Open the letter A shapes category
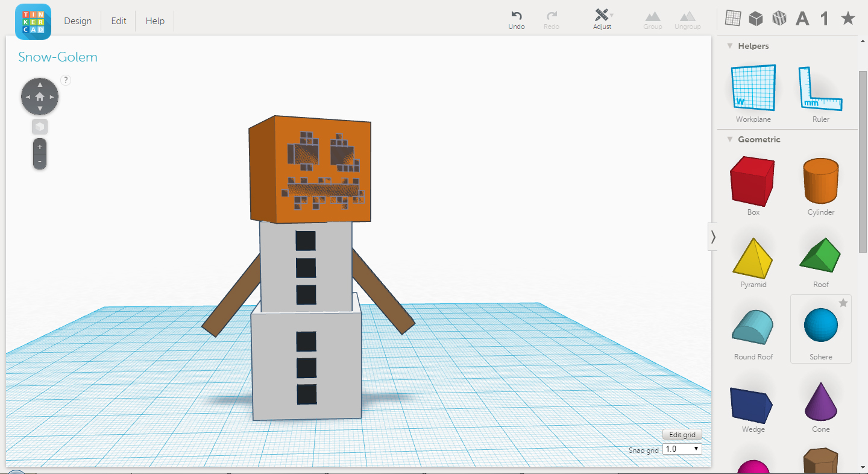 802,19
